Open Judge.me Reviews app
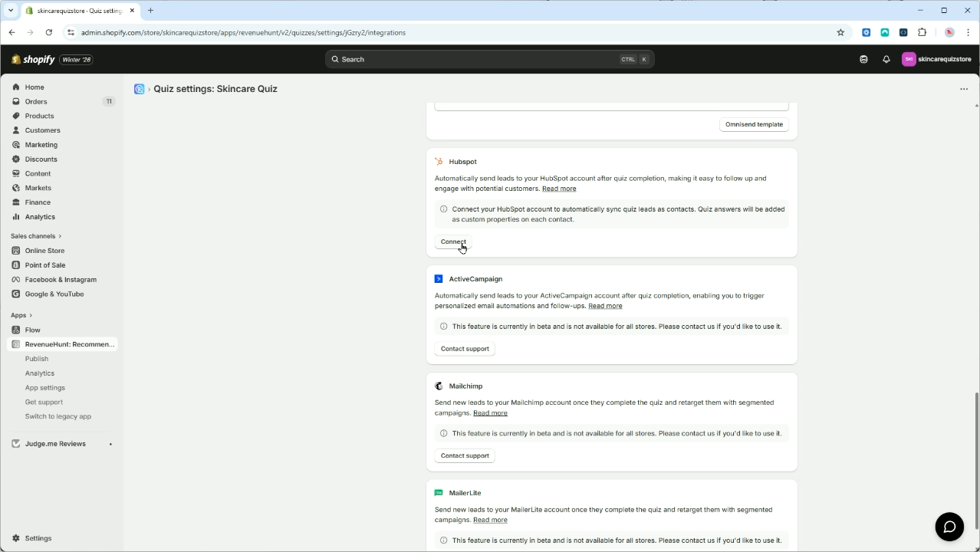This screenshot has width=980, height=552. (x=55, y=444)
